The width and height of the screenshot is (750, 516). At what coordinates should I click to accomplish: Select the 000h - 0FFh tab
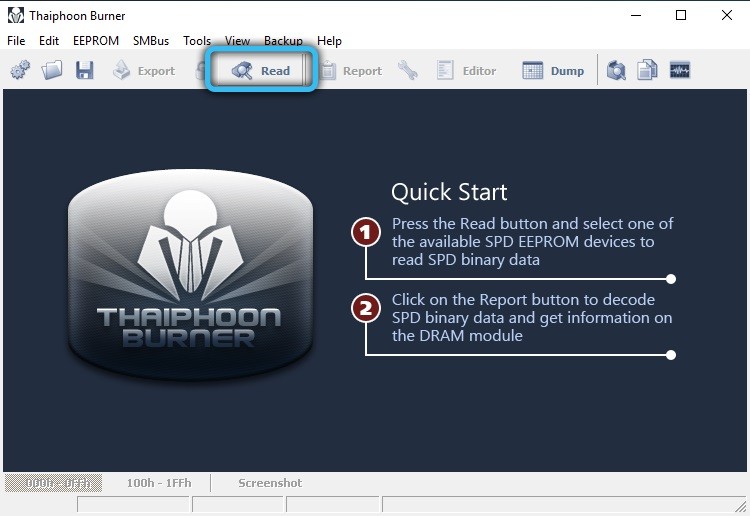[53, 483]
